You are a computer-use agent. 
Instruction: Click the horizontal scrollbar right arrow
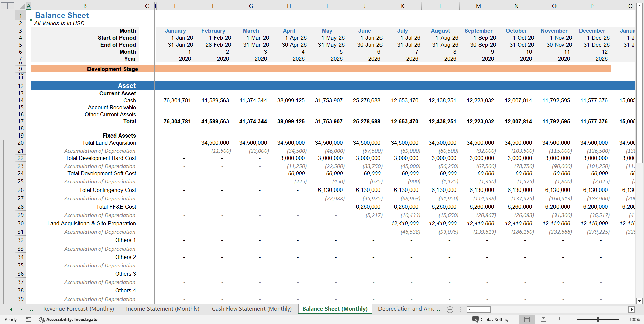tap(632, 309)
